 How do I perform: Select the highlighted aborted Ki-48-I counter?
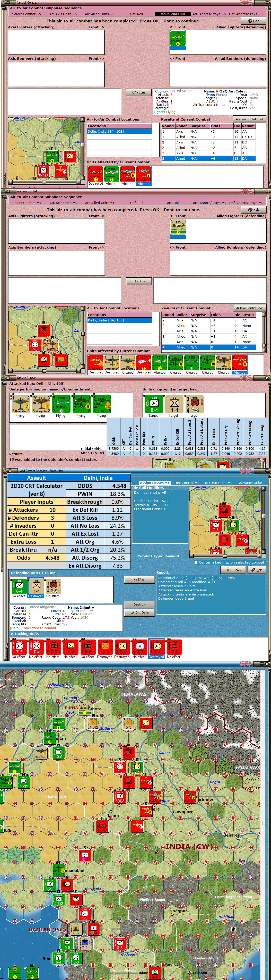tap(143, 174)
